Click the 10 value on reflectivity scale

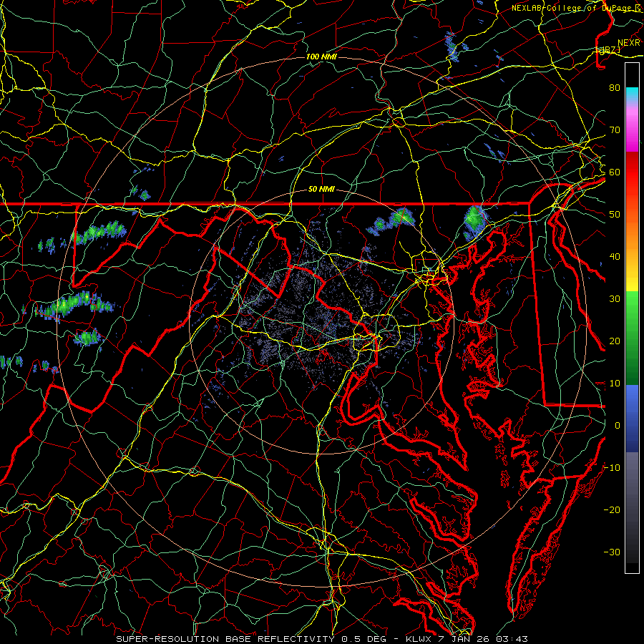tap(615, 384)
